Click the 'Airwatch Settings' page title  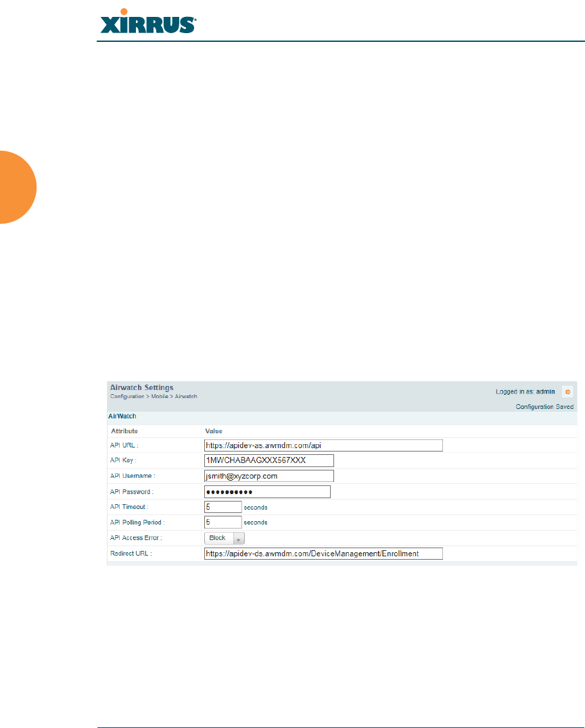(142, 387)
